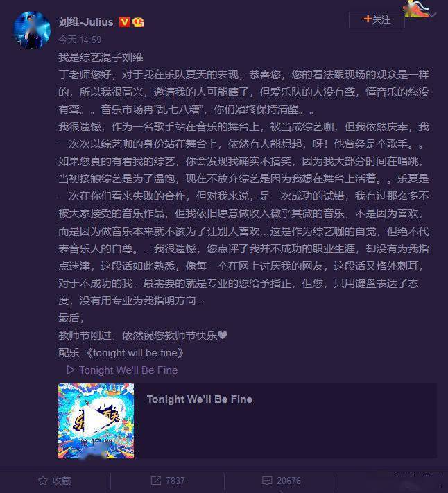Click the colorful pendant decoration icon
This screenshot has height=493, width=448.
[417, 8]
